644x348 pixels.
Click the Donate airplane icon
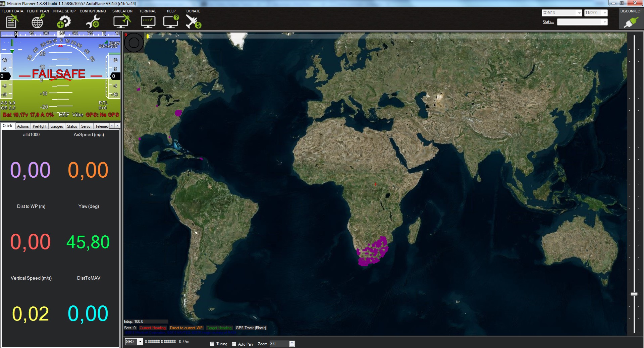[x=193, y=21]
